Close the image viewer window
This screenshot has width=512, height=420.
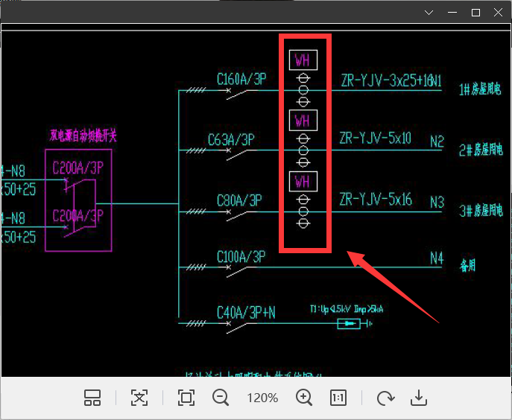coord(499,13)
